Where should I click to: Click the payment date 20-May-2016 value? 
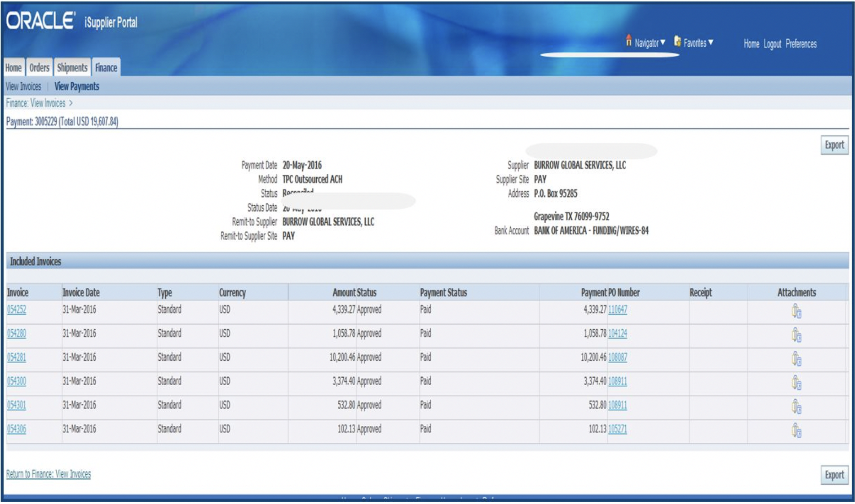[x=302, y=165]
